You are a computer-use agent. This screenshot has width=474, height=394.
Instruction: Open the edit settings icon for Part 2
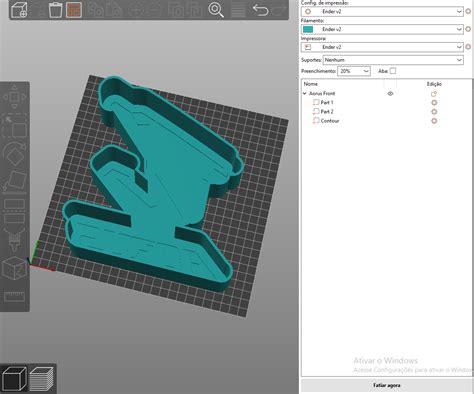pyautogui.click(x=434, y=112)
